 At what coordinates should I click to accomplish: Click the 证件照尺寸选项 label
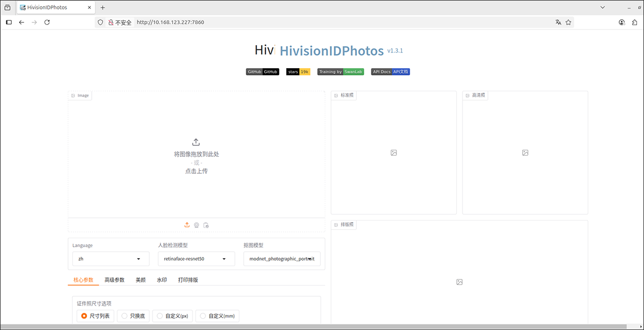[94, 303]
